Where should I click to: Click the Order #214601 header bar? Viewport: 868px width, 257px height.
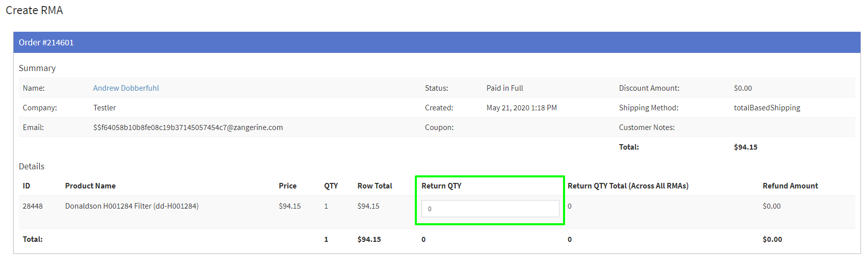437,42
